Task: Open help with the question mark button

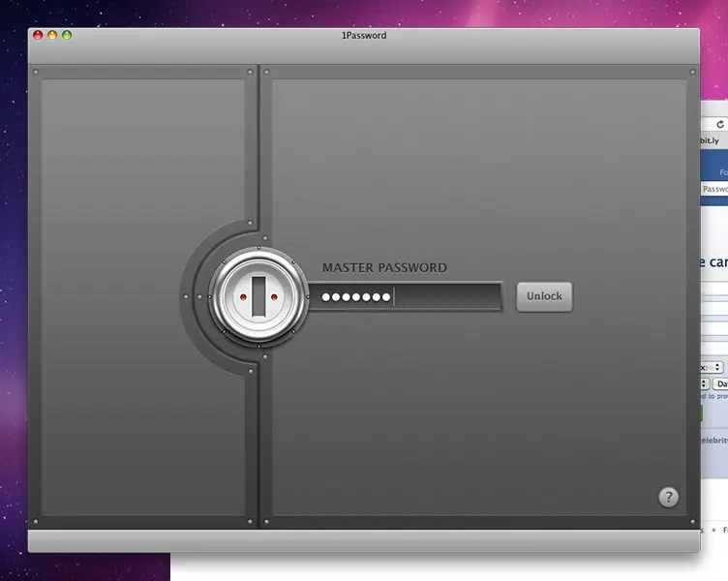Action: 669,497
